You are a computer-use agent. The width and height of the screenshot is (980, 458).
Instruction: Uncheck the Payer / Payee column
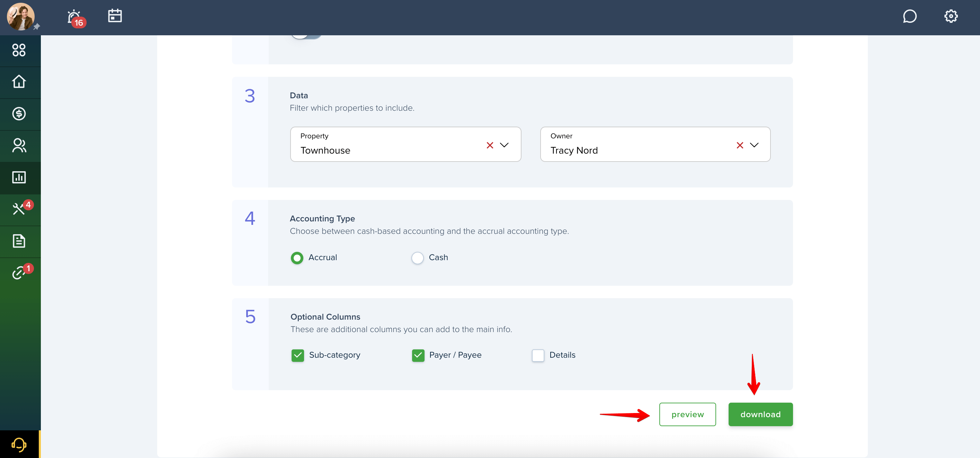coord(418,355)
